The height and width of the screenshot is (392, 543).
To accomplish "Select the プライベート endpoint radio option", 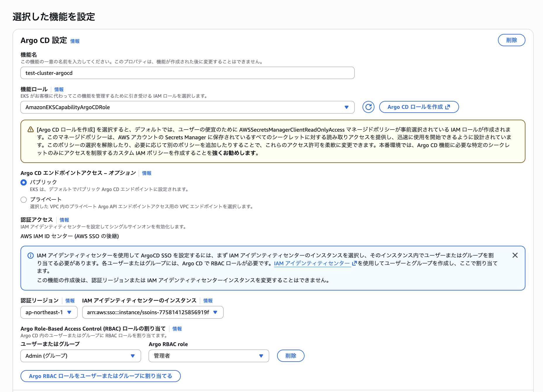I will (x=24, y=200).
